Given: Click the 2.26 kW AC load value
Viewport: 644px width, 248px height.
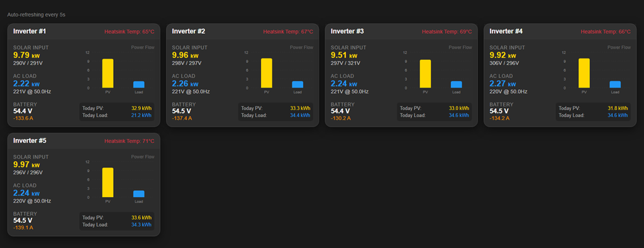Looking at the screenshot, I should [x=186, y=84].
